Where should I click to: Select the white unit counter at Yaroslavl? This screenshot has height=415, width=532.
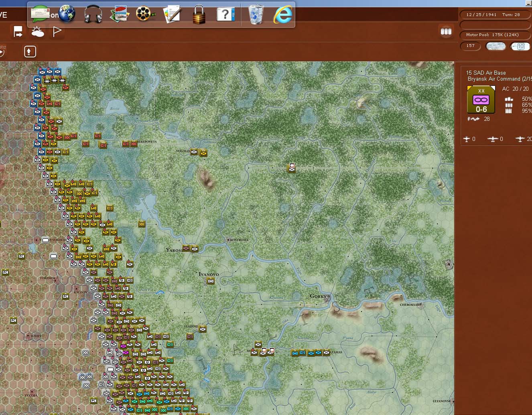195,249
